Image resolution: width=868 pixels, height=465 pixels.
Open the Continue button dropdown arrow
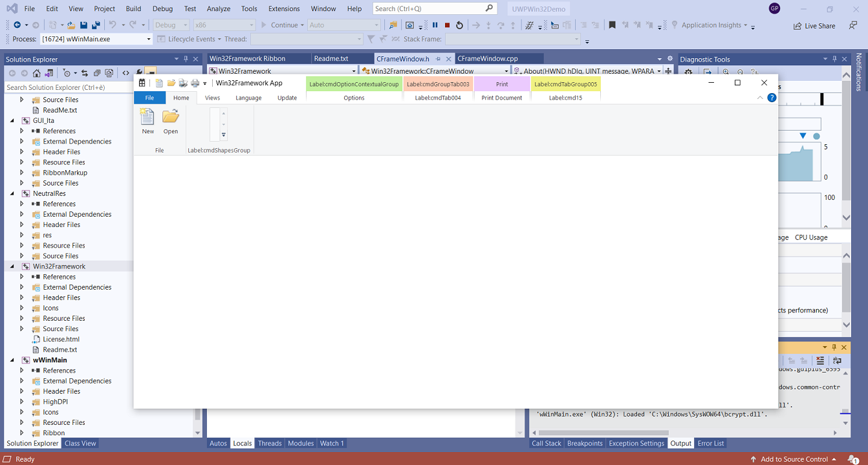(302, 25)
